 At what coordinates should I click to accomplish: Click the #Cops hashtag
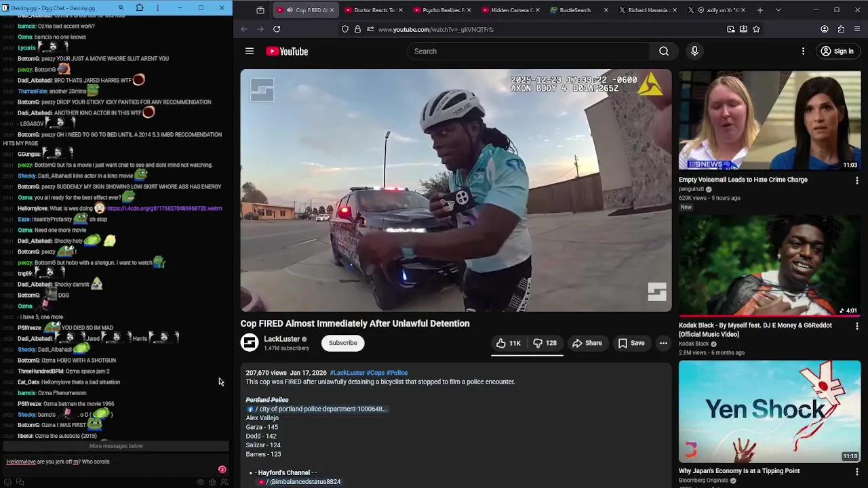coord(375,373)
